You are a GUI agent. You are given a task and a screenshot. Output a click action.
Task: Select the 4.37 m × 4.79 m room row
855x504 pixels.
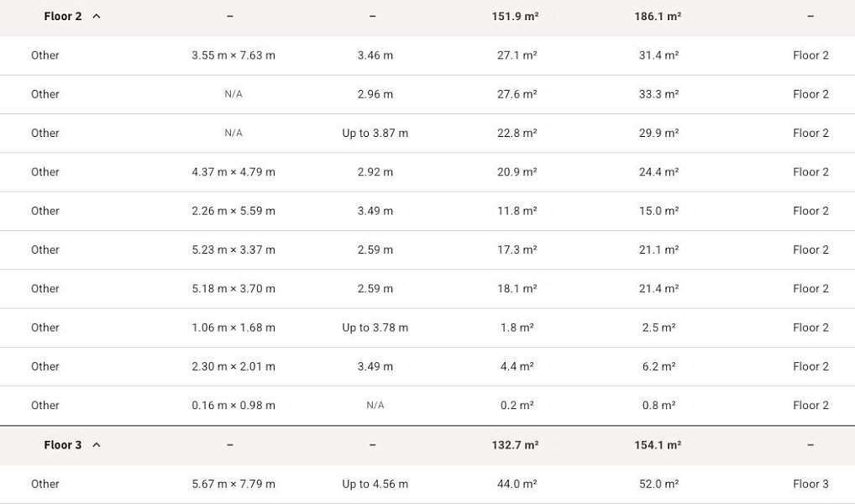point(427,172)
